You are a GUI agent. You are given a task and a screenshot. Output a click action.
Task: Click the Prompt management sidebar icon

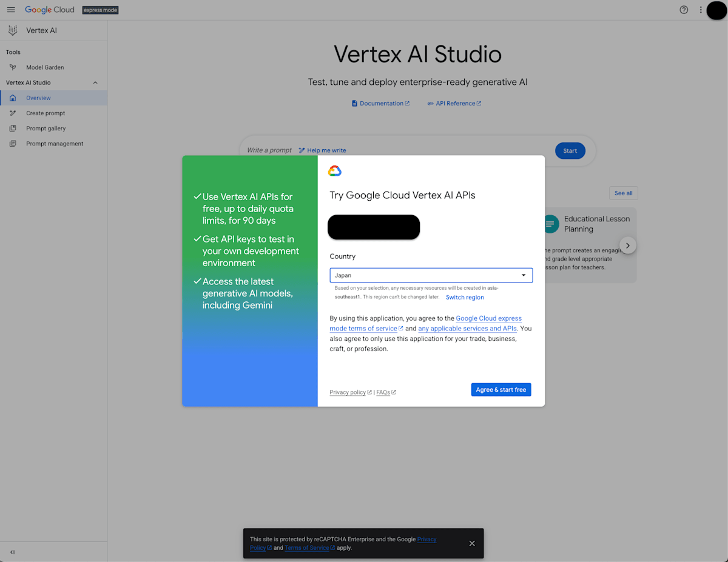pos(13,144)
